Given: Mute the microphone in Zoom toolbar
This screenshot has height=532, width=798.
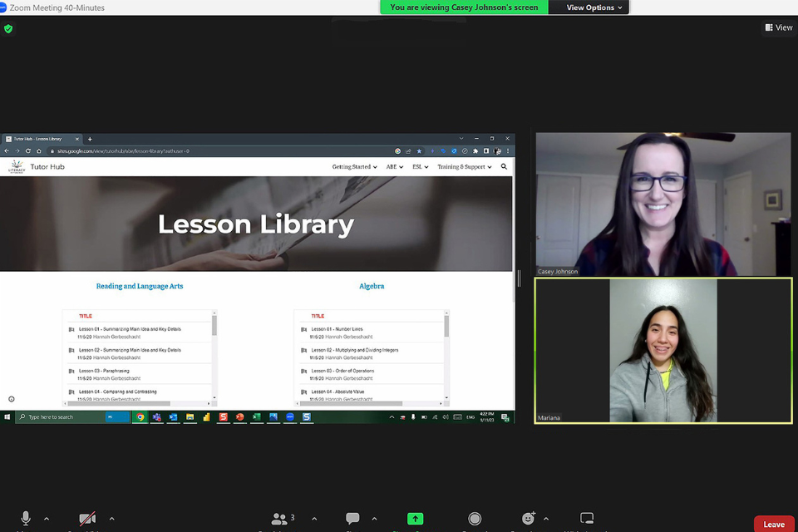Looking at the screenshot, I should (x=26, y=519).
